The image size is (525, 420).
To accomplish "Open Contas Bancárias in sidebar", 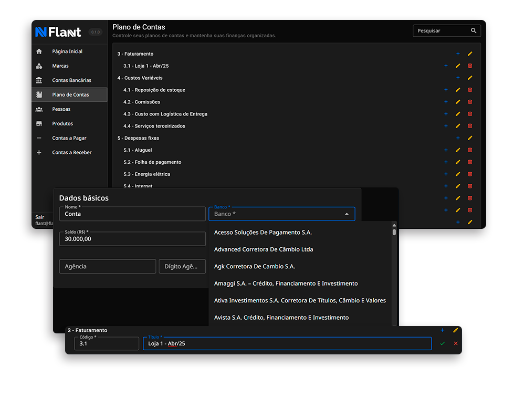I will [x=71, y=80].
